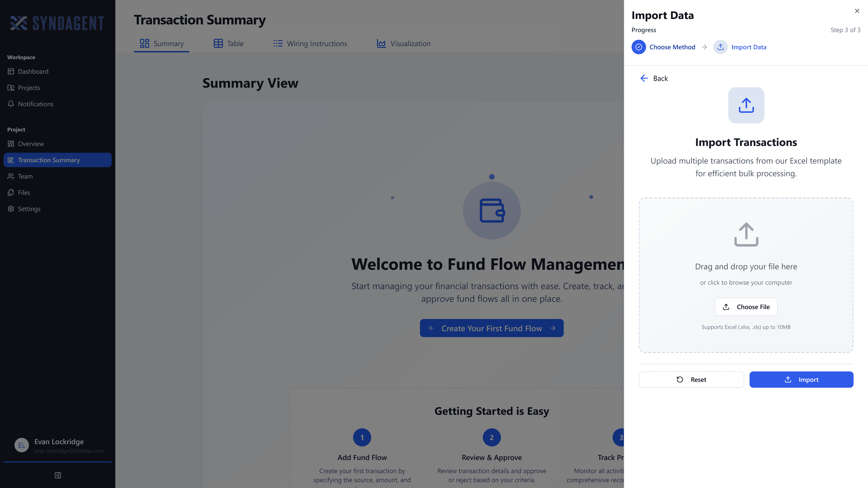Click the 'Step 3 of 3' text
The height and width of the screenshot is (488, 868).
click(x=845, y=30)
